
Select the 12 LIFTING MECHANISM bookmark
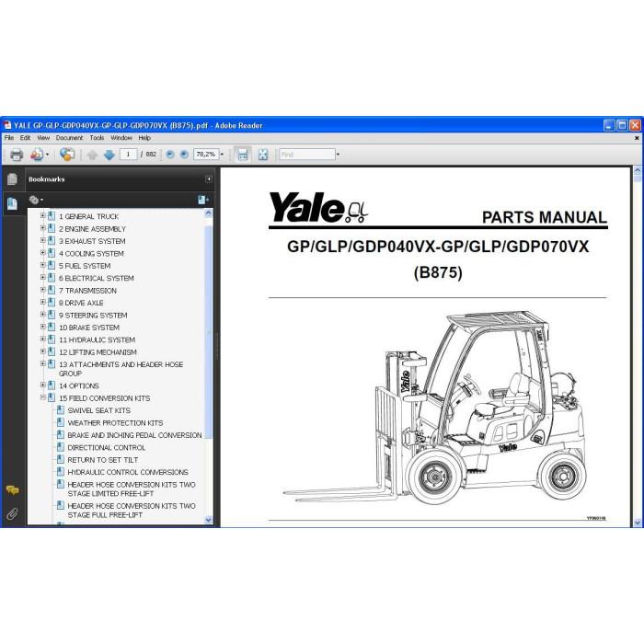point(98,352)
